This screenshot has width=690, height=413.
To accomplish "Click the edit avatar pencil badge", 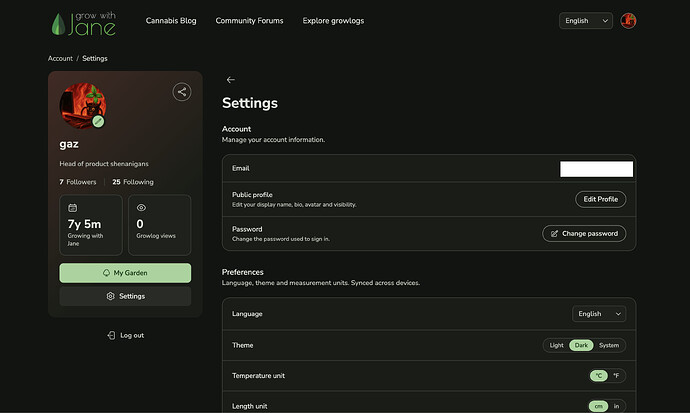I will pyautogui.click(x=98, y=121).
